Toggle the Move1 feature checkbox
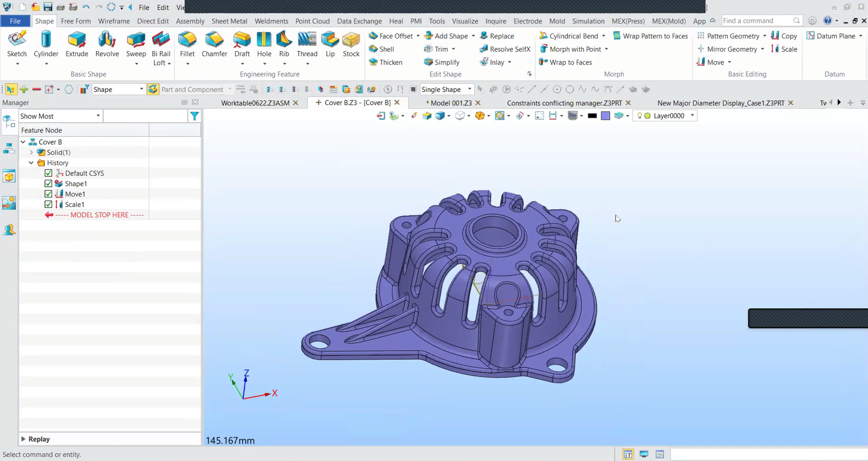 click(48, 194)
